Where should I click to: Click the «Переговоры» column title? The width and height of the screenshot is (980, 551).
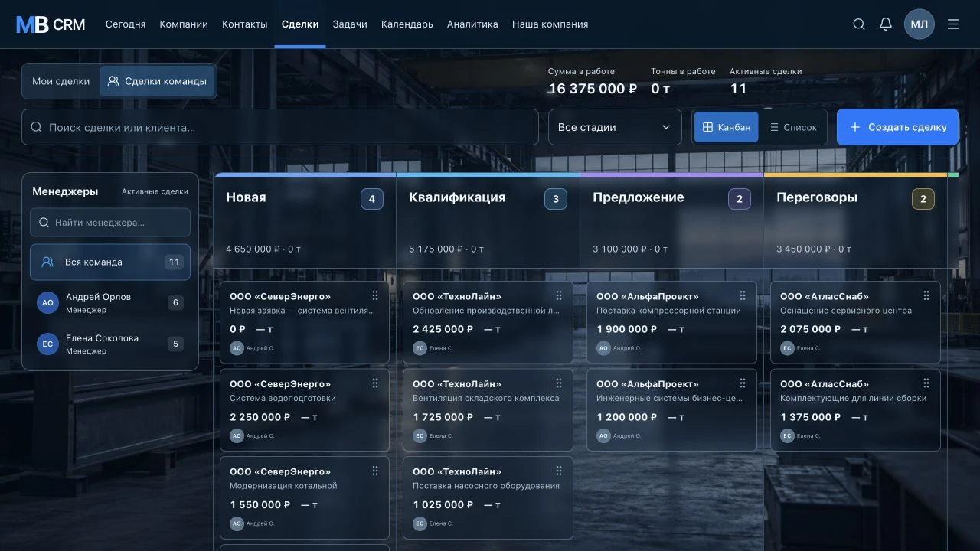click(817, 197)
